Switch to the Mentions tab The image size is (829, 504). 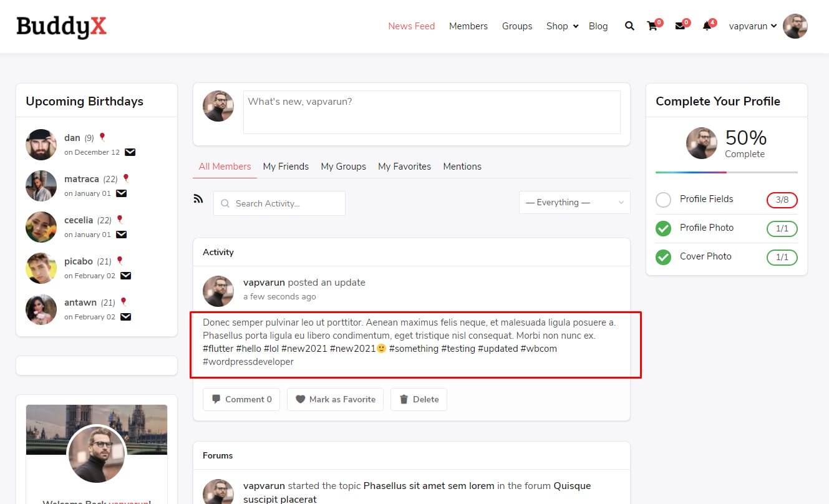(462, 167)
